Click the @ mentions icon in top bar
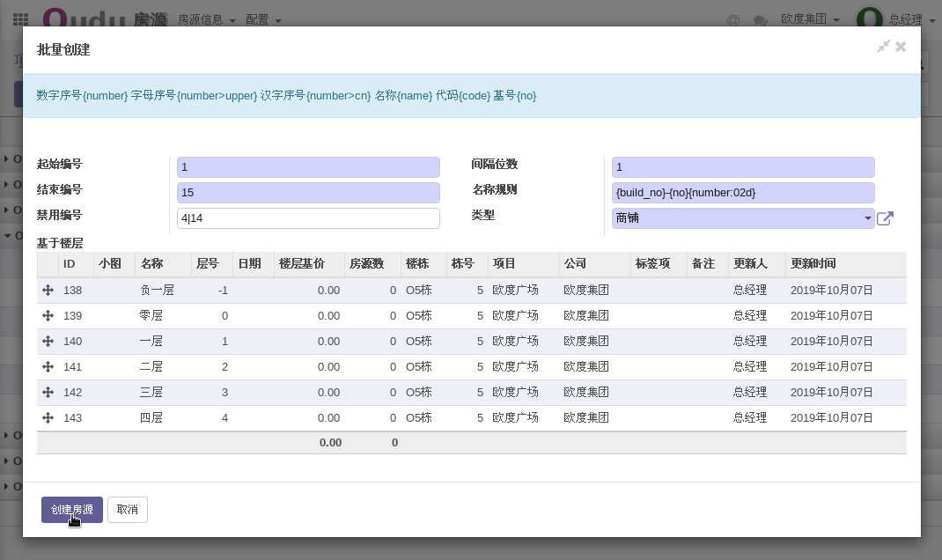942x560 pixels. pyautogui.click(x=733, y=20)
